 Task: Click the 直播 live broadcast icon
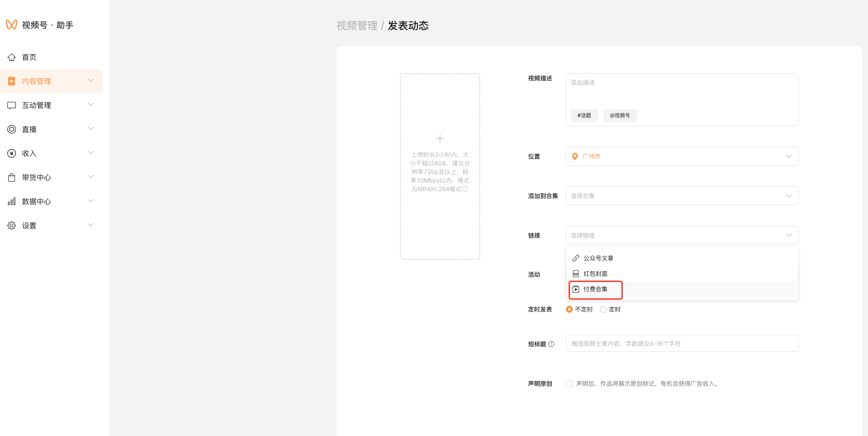click(12, 129)
